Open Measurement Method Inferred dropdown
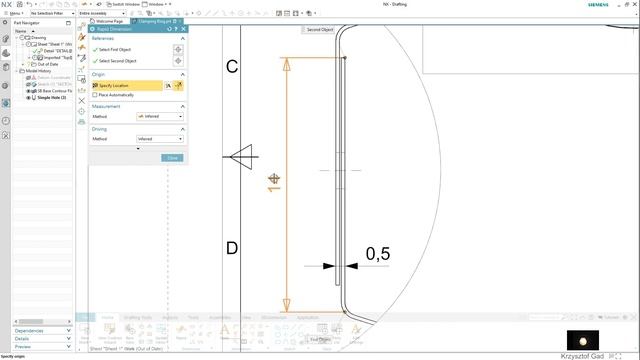 click(x=160, y=116)
